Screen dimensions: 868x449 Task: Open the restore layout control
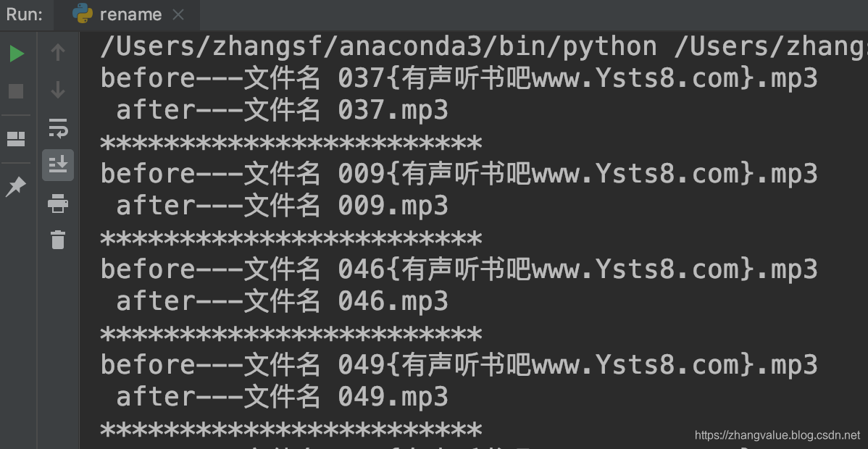16,138
